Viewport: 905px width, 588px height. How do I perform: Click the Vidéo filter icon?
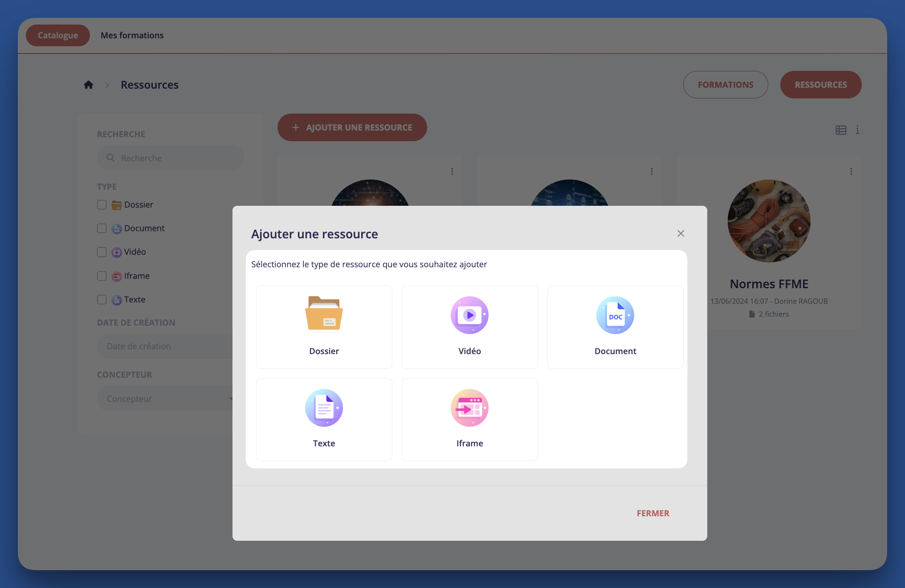pos(117,253)
